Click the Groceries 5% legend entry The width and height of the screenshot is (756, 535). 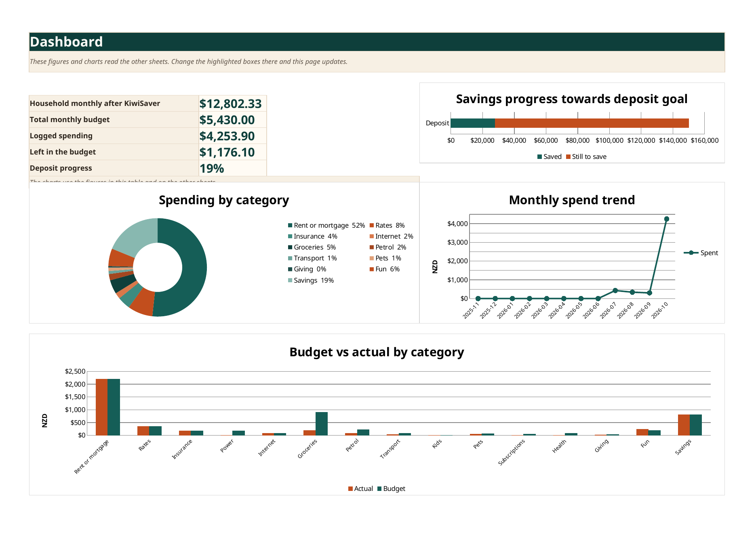[x=312, y=247]
